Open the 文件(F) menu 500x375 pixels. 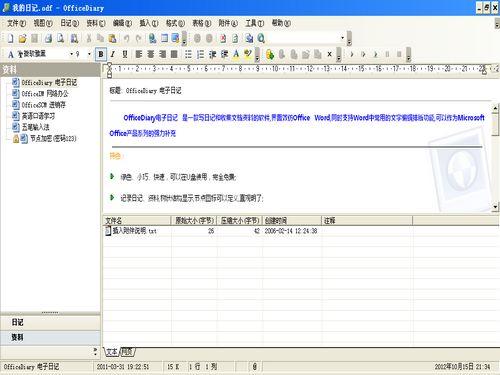(x=16, y=23)
